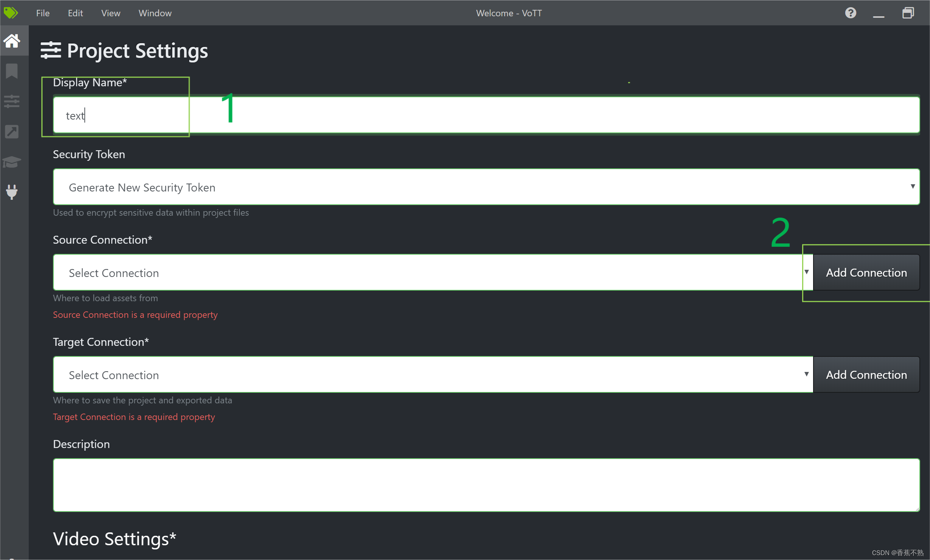
Task: Open active learning graduation cap icon
Action: pyautogui.click(x=12, y=162)
